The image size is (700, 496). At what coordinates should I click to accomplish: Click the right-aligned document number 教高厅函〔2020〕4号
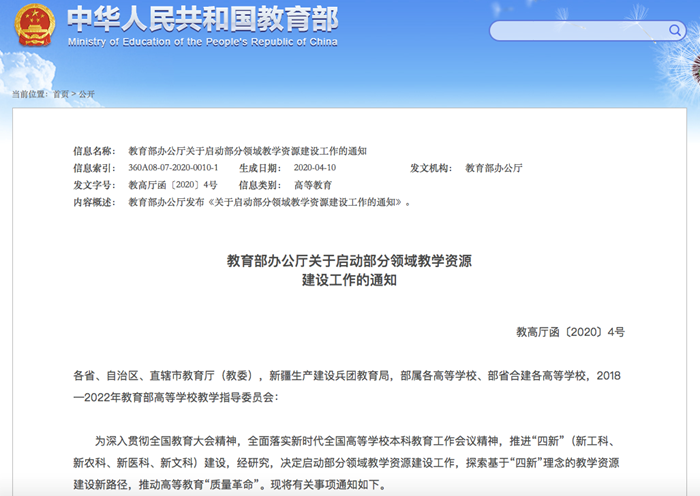[x=571, y=332]
